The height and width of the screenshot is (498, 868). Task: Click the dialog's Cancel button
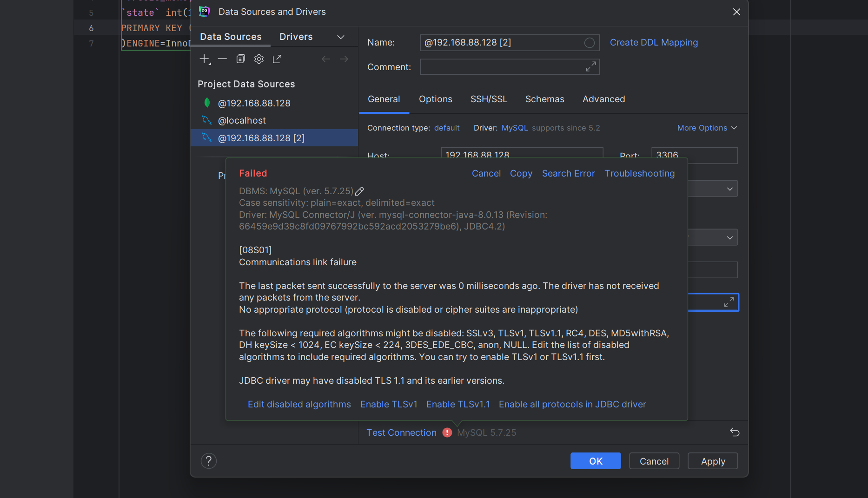[654, 461]
